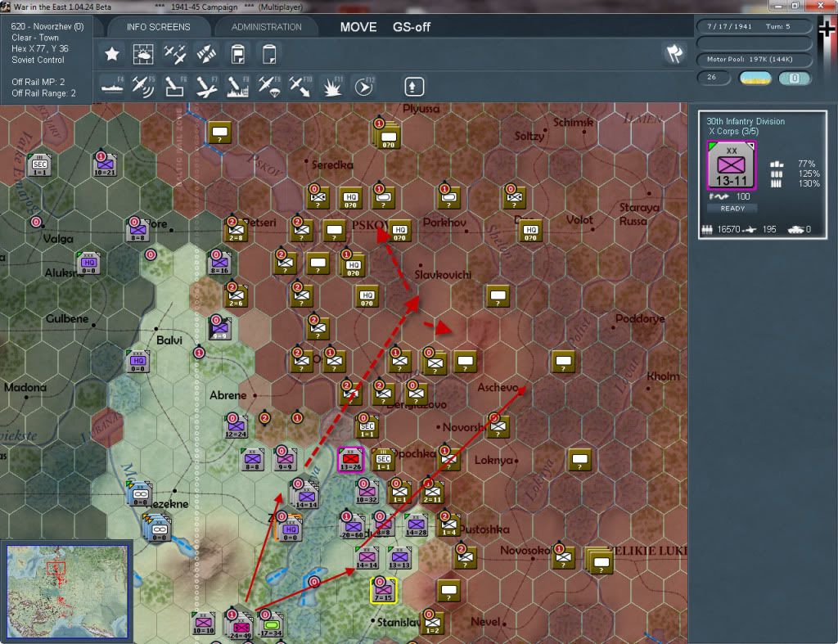Viewport: 838px width, 644px height.
Task: Click the minimap in the bottom-left
Action: coord(67,591)
